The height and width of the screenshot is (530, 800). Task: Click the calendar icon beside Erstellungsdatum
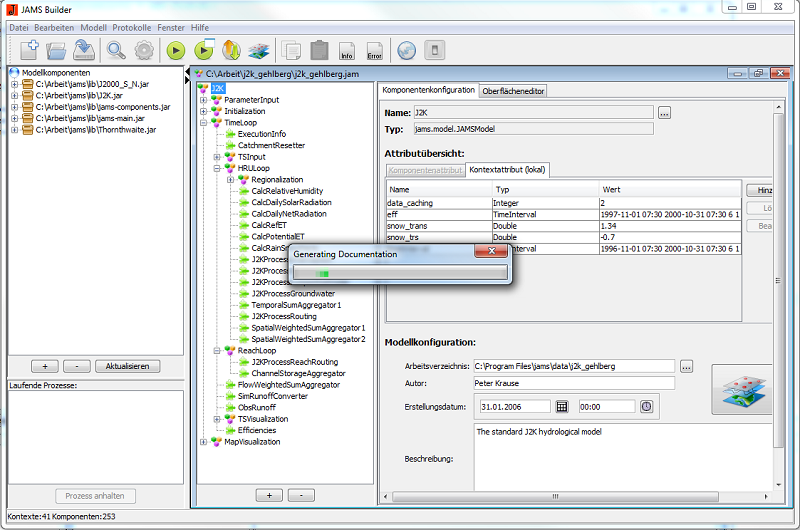[562, 406]
